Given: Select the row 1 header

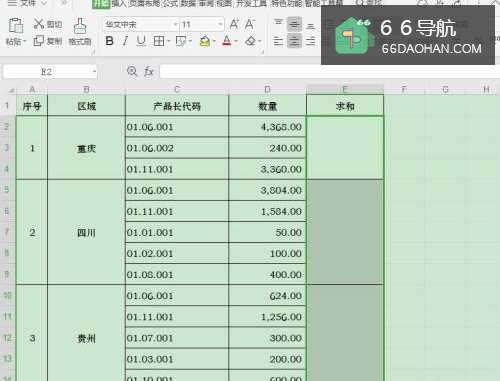Looking at the screenshot, I should coord(7,106).
